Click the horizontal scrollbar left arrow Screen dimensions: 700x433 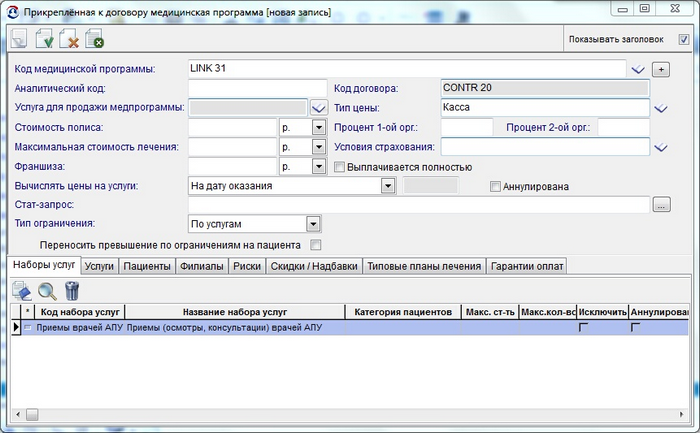click(18, 415)
